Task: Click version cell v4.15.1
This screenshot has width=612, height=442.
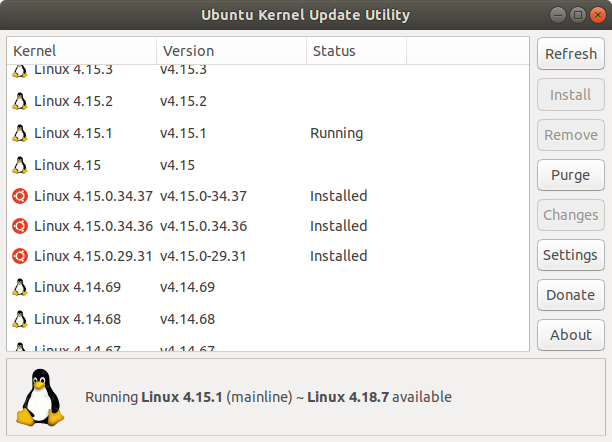Action: 183,133
